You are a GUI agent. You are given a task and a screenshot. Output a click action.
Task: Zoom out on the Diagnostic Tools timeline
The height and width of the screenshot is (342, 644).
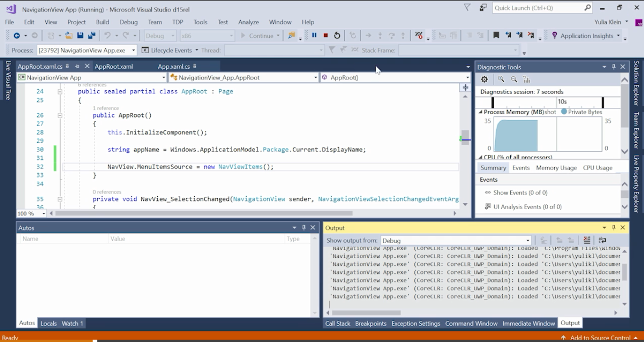pyautogui.click(x=514, y=79)
